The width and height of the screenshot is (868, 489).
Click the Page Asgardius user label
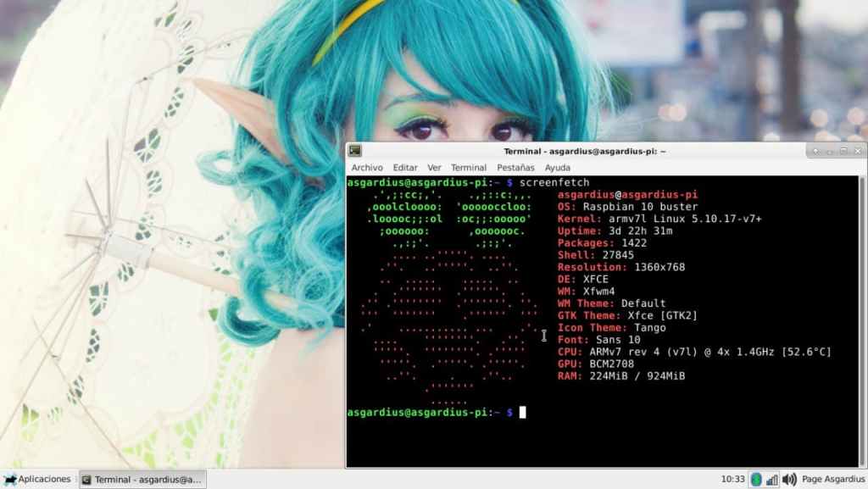pos(832,480)
